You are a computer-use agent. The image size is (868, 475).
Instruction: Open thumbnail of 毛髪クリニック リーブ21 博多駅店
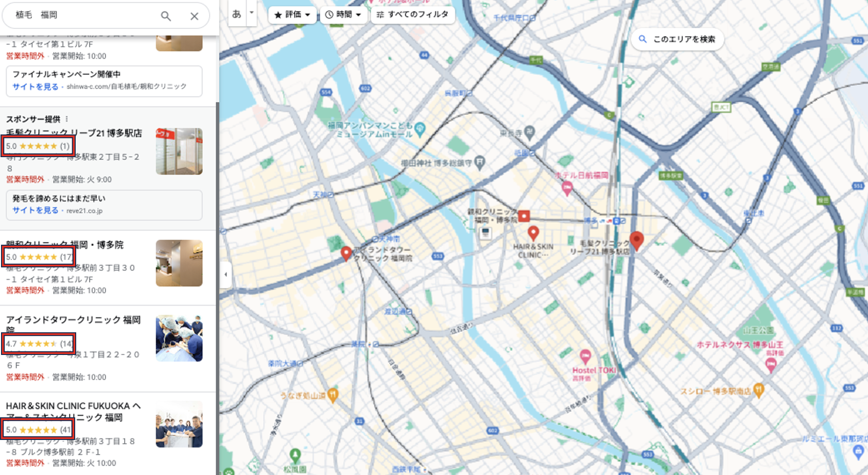click(x=179, y=151)
